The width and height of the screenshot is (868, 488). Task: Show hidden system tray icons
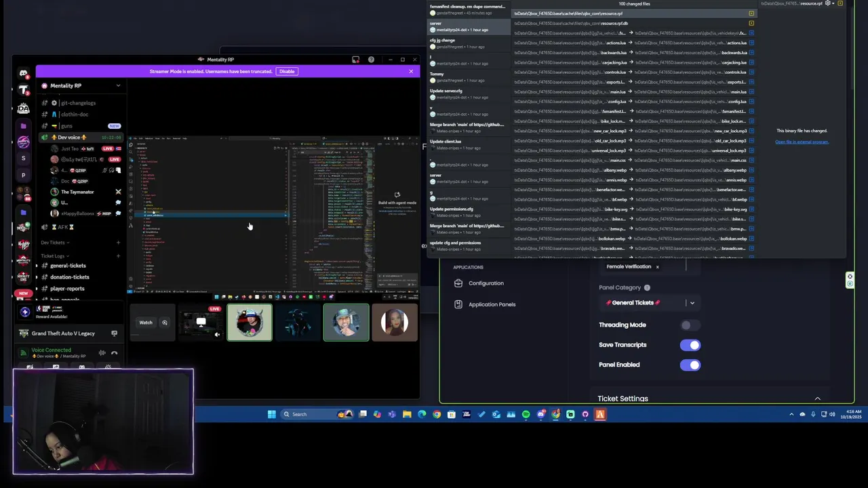[x=791, y=414]
